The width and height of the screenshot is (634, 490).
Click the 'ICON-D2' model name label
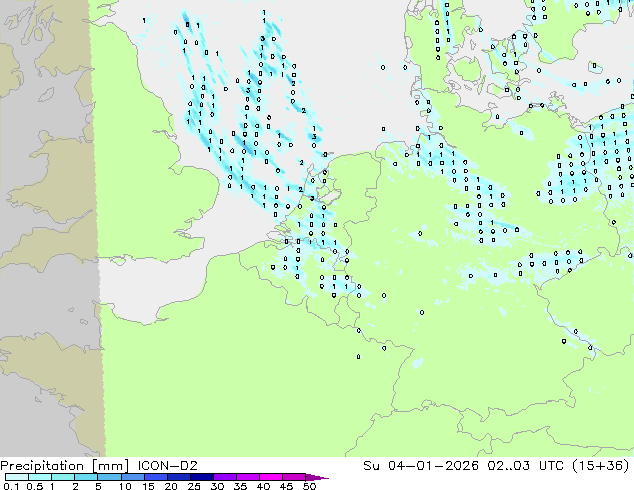tap(167, 466)
